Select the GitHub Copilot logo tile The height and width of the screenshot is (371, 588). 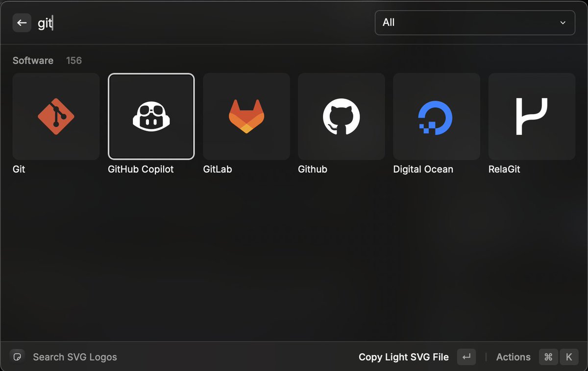tap(151, 117)
